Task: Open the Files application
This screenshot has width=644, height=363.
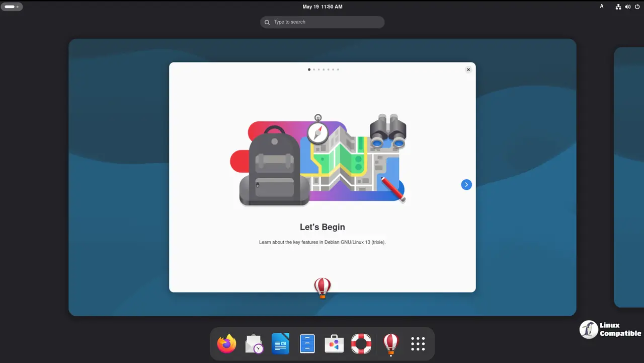Action: pos(307,343)
